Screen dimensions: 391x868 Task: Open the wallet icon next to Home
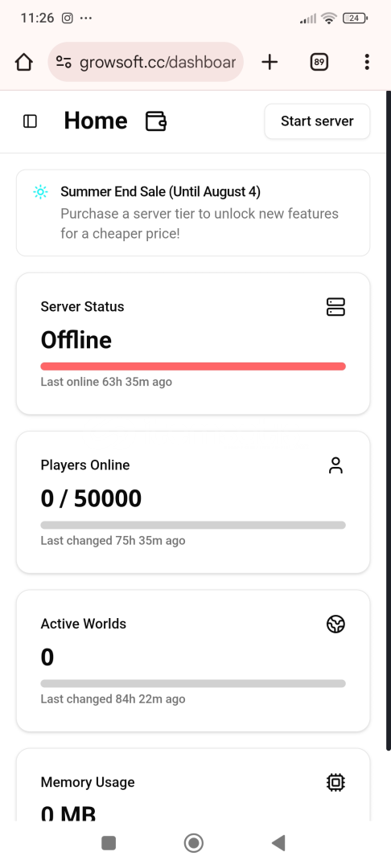[x=156, y=121]
